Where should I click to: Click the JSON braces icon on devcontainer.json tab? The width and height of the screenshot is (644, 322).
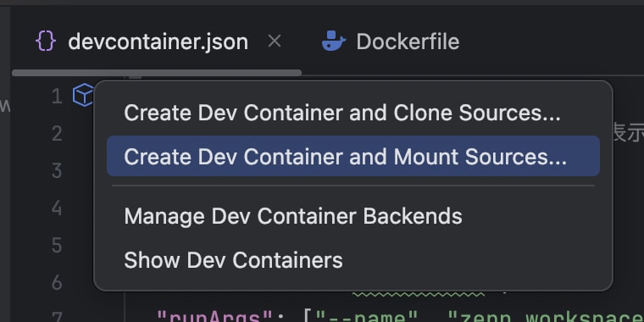coord(45,42)
